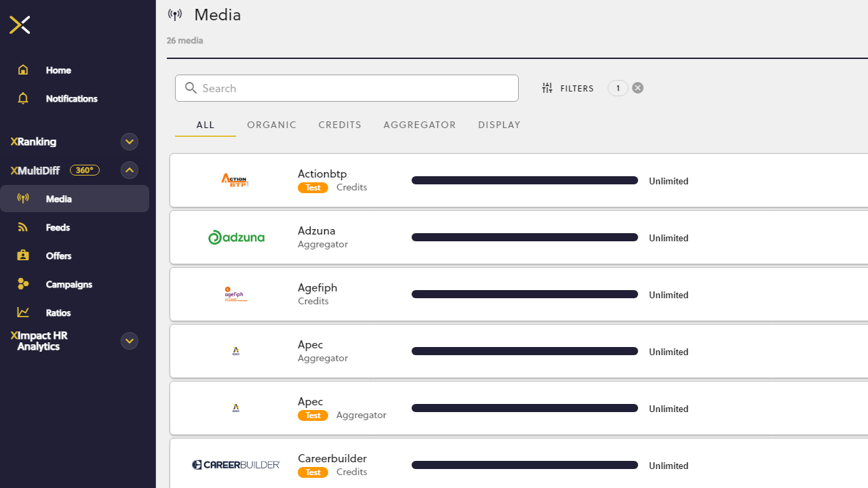Viewport: 868px width, 488px height.
Task: Expand the XImpact HR Analytics section
Action: [x=129, y=341]
